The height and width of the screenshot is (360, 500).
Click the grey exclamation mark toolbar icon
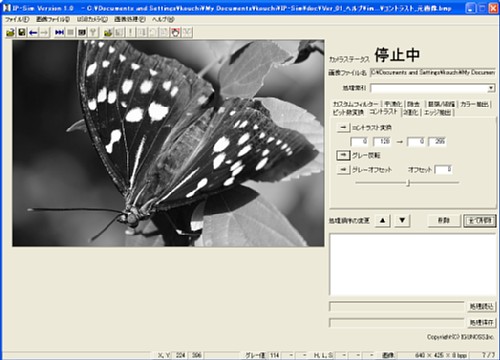point(131,32)
